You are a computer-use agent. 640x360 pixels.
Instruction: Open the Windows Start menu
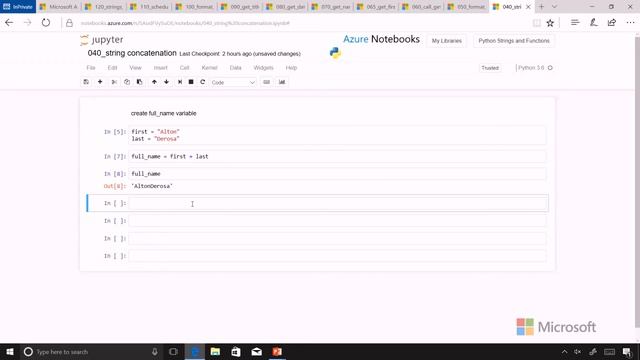pos(10,351)
